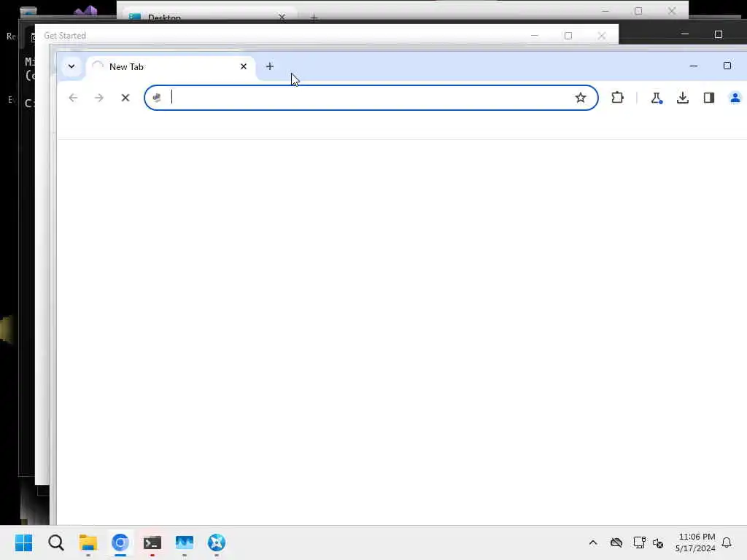Open the clock showing 11:06 PM
747x560 pixels.
(x=695, y=542)
